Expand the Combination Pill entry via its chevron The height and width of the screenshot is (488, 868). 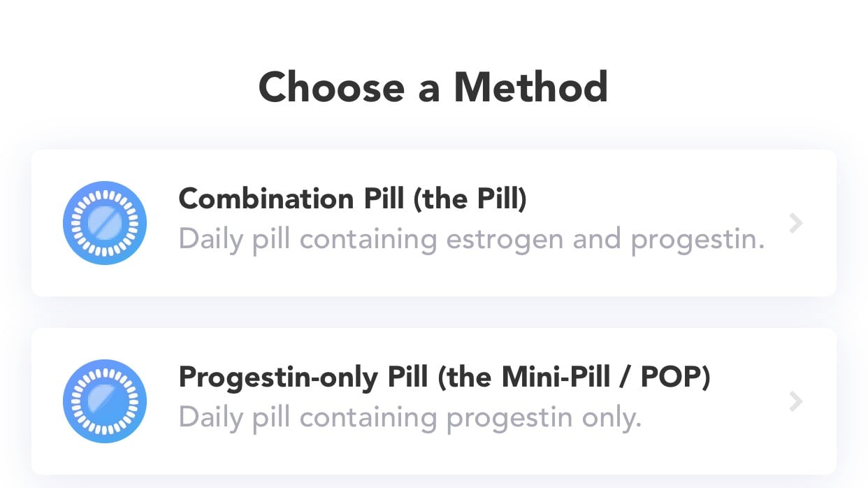pyautogui.click(x=795, y=222)
